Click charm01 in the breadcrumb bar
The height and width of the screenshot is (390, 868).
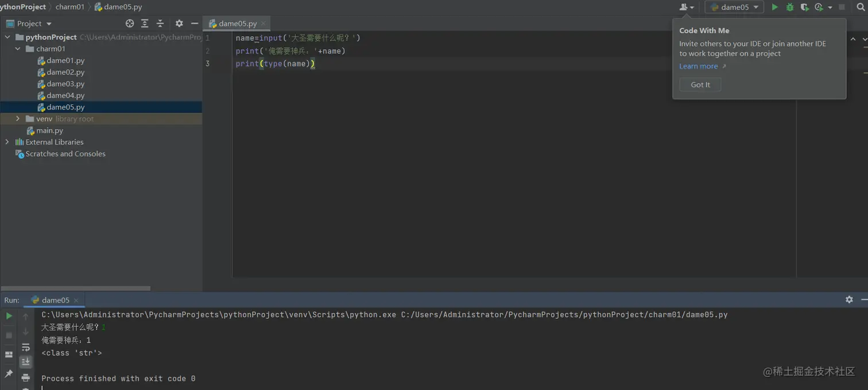70,7
